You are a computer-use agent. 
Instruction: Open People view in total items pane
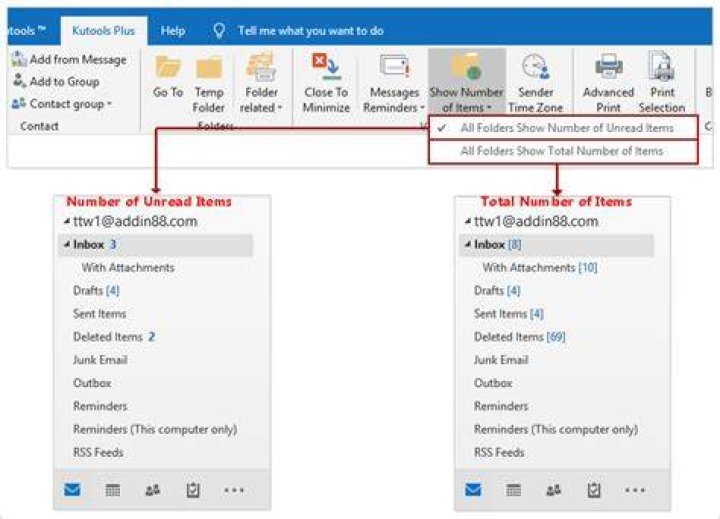[553, 491]
